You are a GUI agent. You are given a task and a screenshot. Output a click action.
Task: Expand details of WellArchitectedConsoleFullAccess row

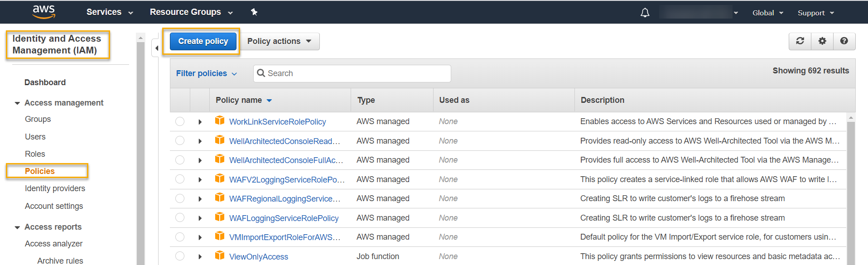200,160
